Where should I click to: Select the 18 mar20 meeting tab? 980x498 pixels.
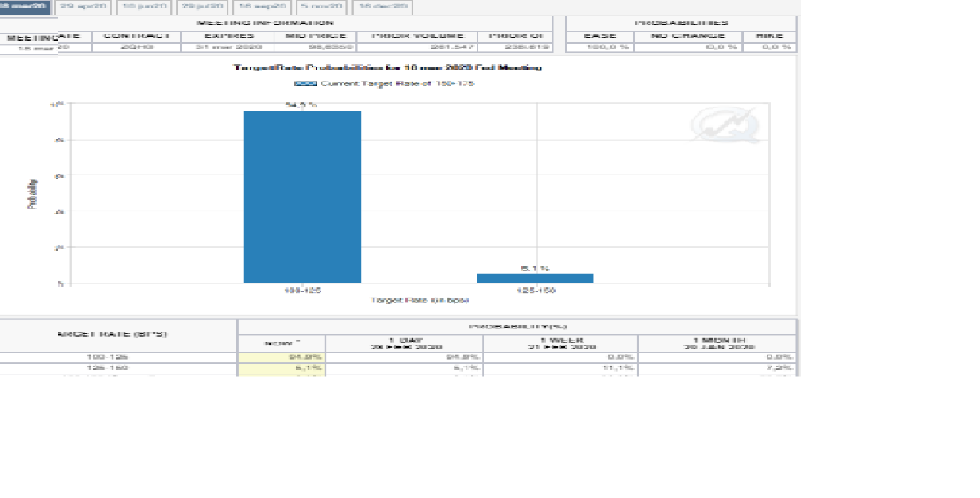pos(24,7)
